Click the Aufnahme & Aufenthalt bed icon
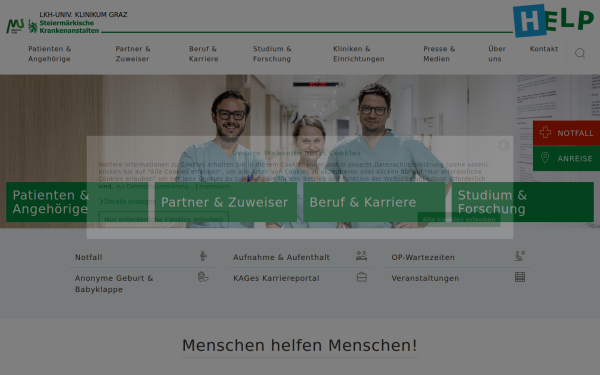This screenshot has height=375, width=600. click(x=361, y=256)
